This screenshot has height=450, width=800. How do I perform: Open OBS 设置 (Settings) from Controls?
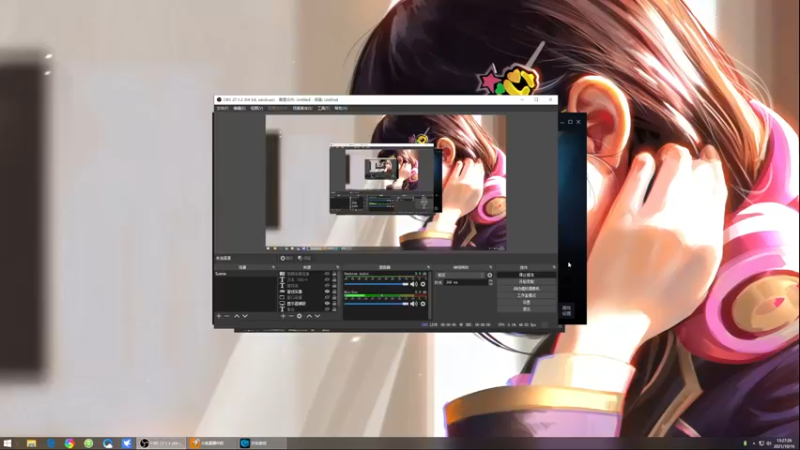527,302
